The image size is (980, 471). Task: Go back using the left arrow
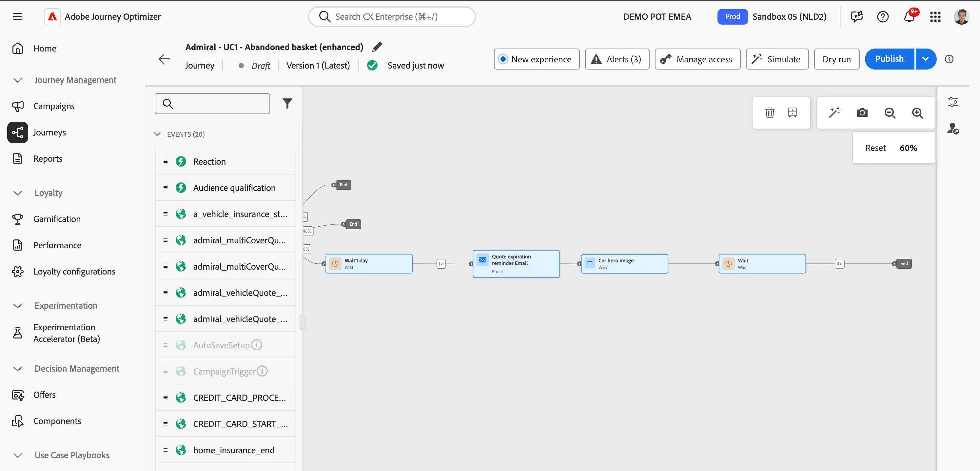click(x=164, y=59)
